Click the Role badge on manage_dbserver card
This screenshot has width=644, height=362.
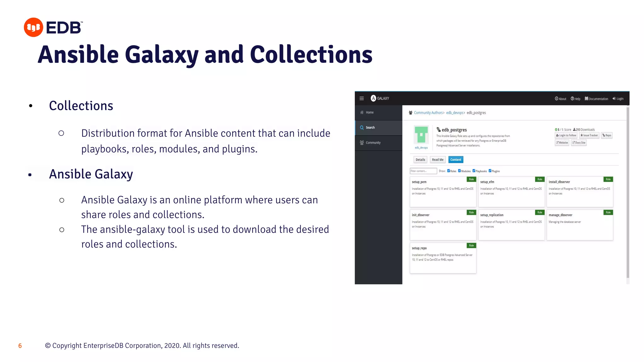click(x=608, y=212)
